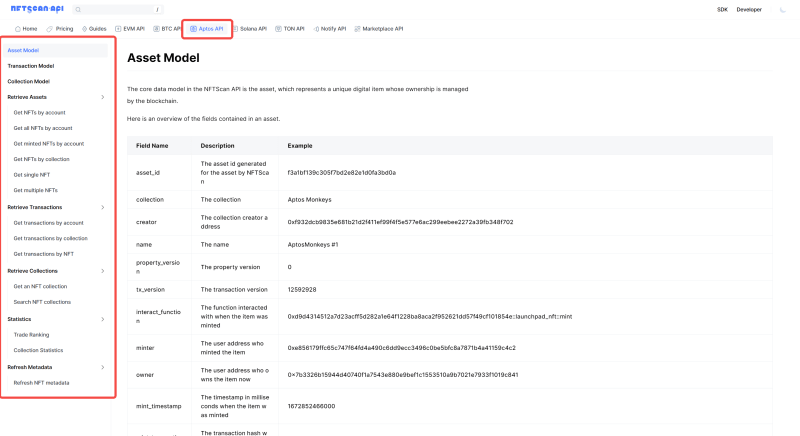
Task: Switch to the EVM API tab
Action: (130, 29)
